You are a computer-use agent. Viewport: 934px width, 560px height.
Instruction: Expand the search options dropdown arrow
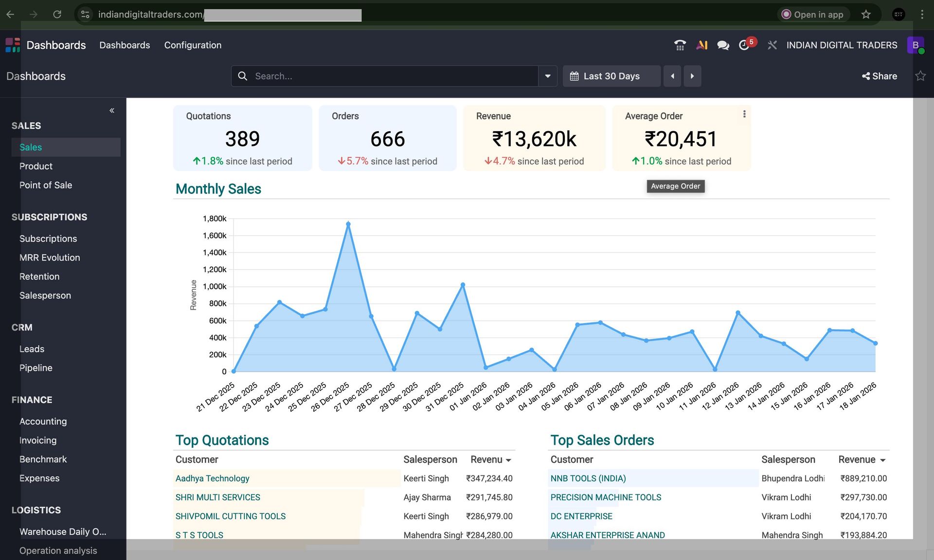(x=548, y=76)
